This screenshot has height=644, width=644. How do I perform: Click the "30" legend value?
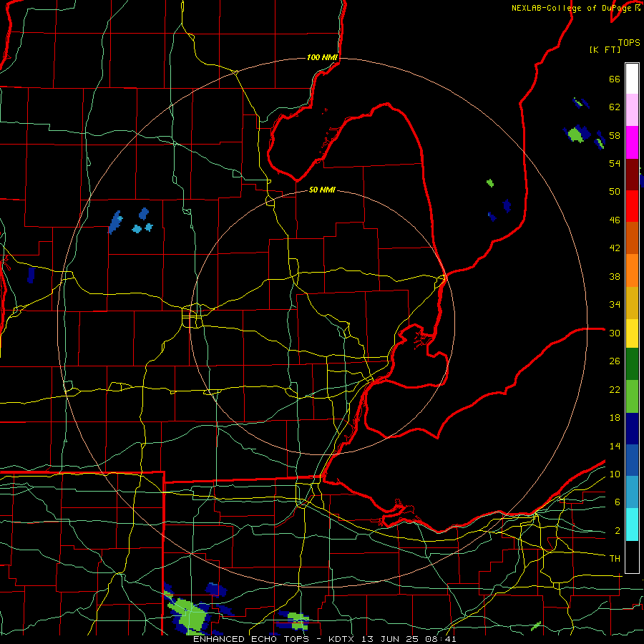[615, 333]
